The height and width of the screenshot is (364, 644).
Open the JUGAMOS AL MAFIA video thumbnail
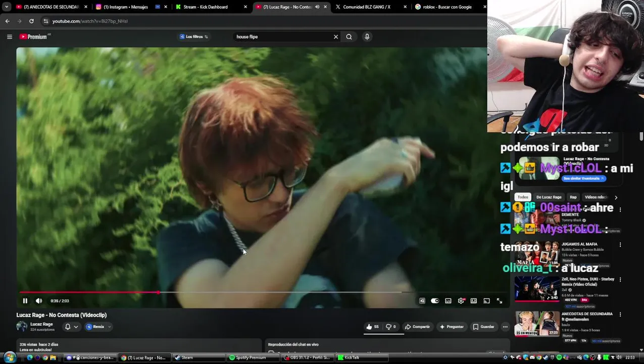coord(537,255)
